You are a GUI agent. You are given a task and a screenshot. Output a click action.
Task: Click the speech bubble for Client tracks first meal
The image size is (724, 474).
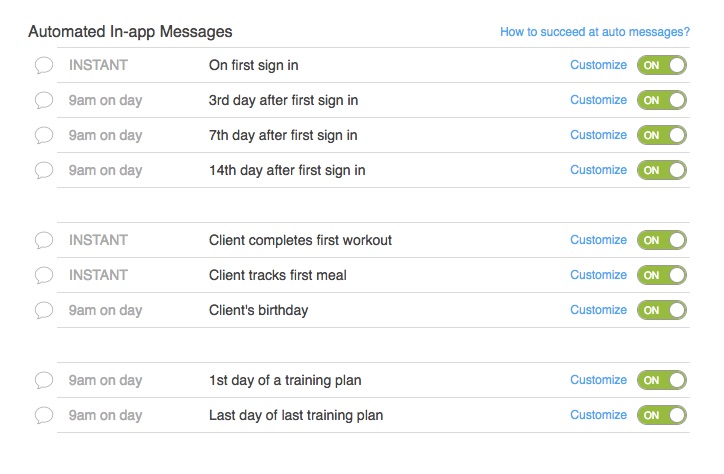(x=44, y=275)
